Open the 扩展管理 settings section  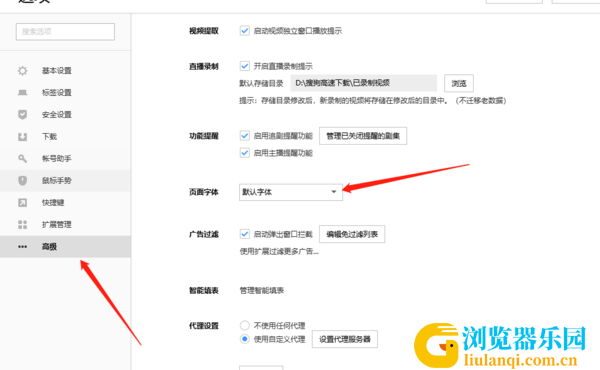(65, 225)
